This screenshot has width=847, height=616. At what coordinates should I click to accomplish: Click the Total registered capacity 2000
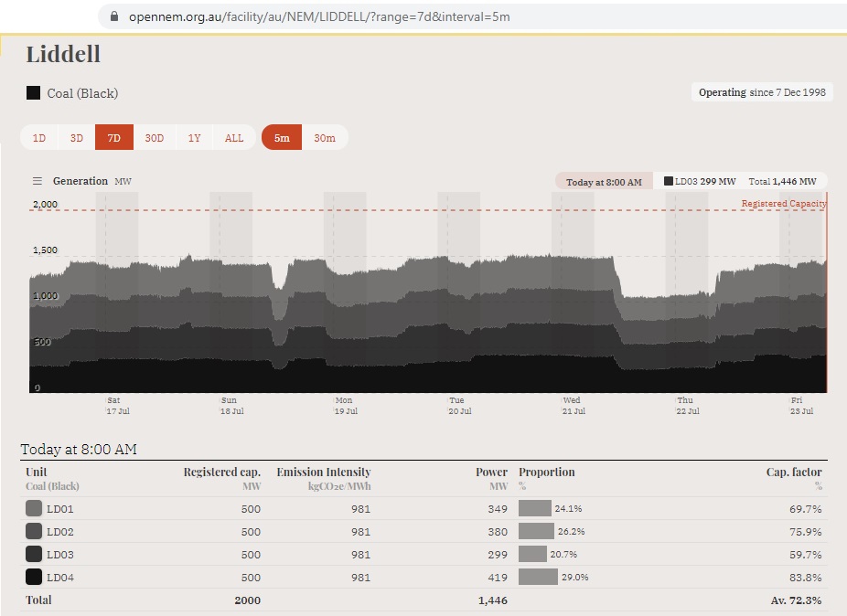coord(247,600)
